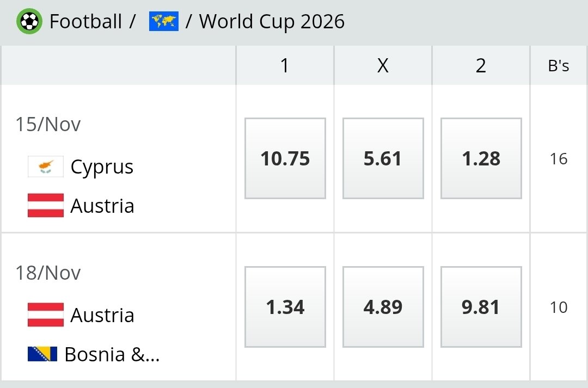Open Austria team name in 18/Nov match
588x388 pixels.
pyautogui.click(x=102, y=315)
